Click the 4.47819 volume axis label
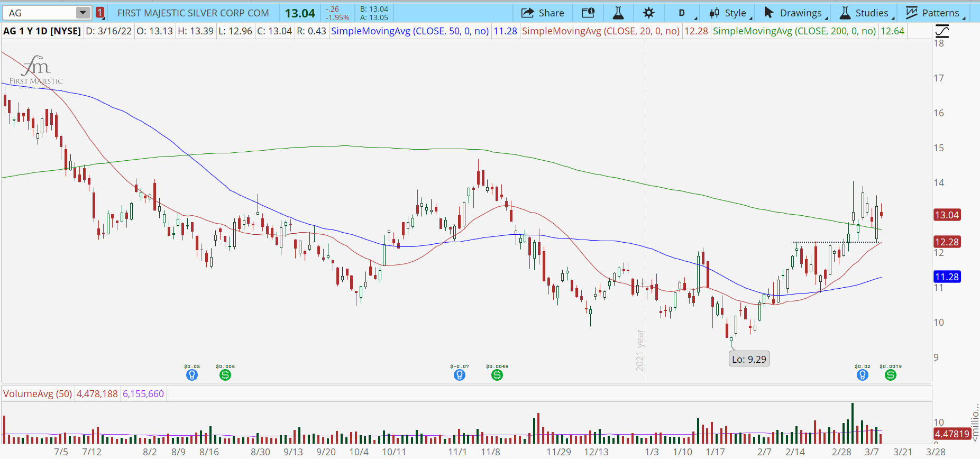 pyautogui.click(x=952, y=434)
